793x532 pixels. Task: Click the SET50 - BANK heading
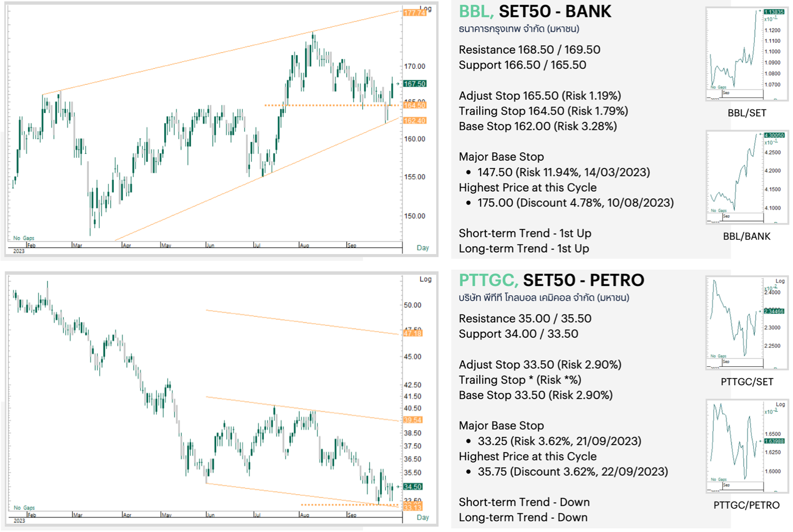click(555, 11)
